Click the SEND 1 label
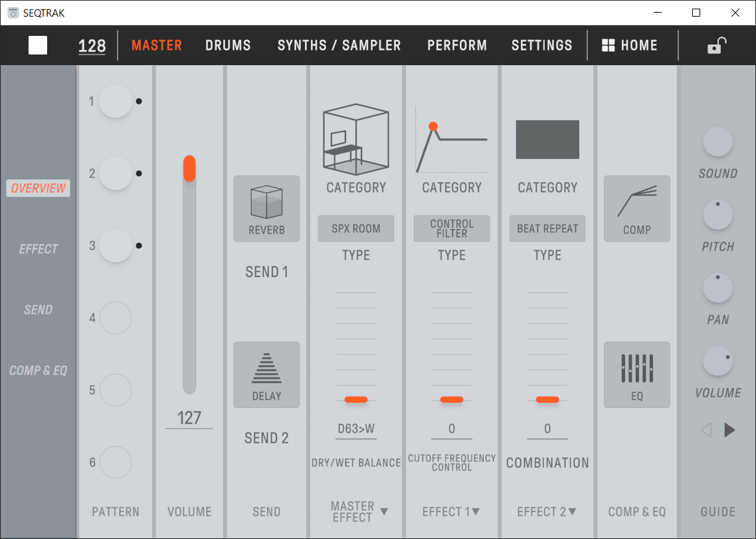The image size is (756, 539). (266, 272)
